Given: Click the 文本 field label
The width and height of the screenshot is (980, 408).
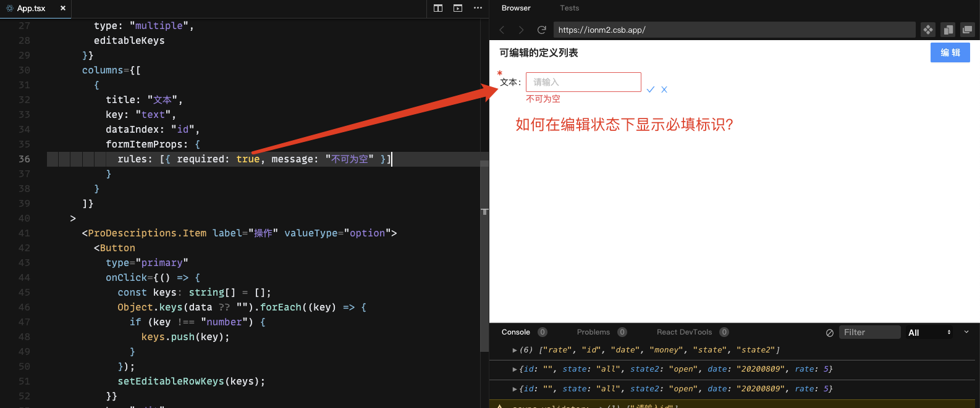Looking at the screenshot, I should click(510, 82).
